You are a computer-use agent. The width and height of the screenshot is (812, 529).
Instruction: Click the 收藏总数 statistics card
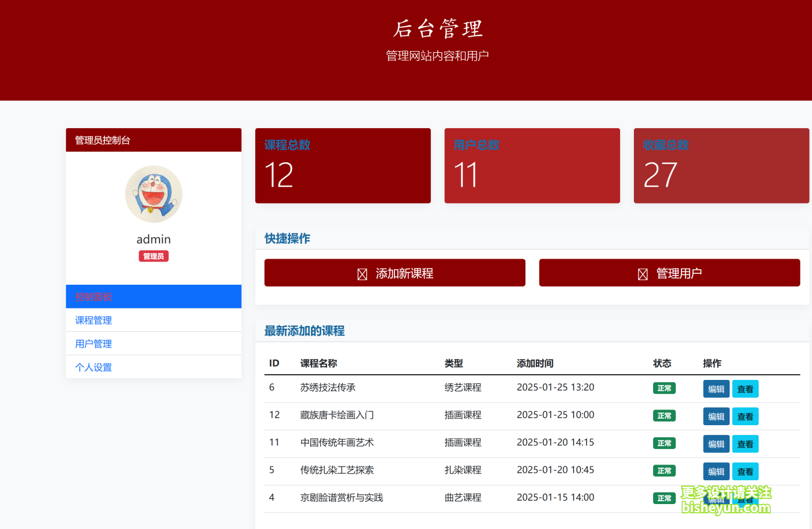[721, 165]
